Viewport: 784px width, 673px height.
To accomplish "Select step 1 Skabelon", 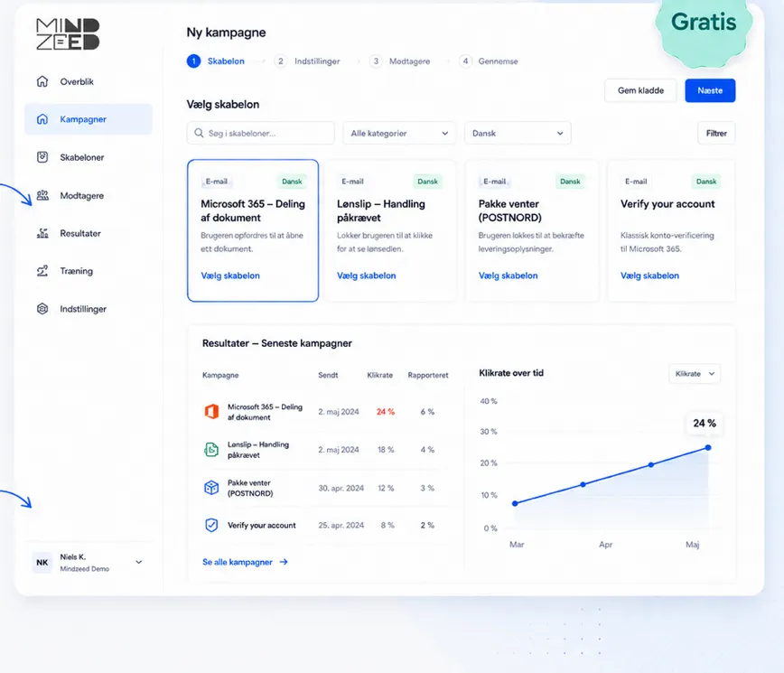I will 216,61.
